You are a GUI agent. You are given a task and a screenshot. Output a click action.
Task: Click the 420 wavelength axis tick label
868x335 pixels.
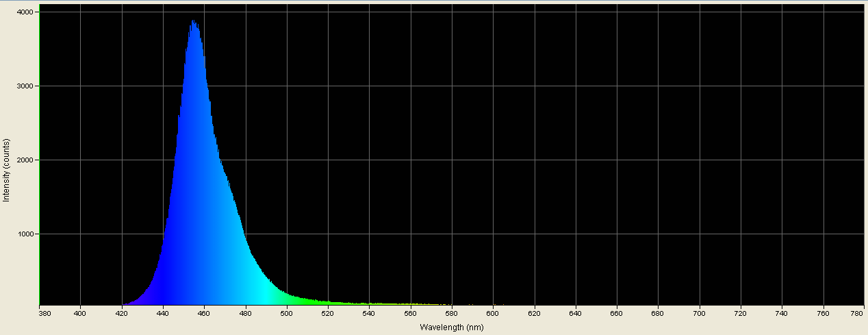pyautogui.click(x=122, y=314)
